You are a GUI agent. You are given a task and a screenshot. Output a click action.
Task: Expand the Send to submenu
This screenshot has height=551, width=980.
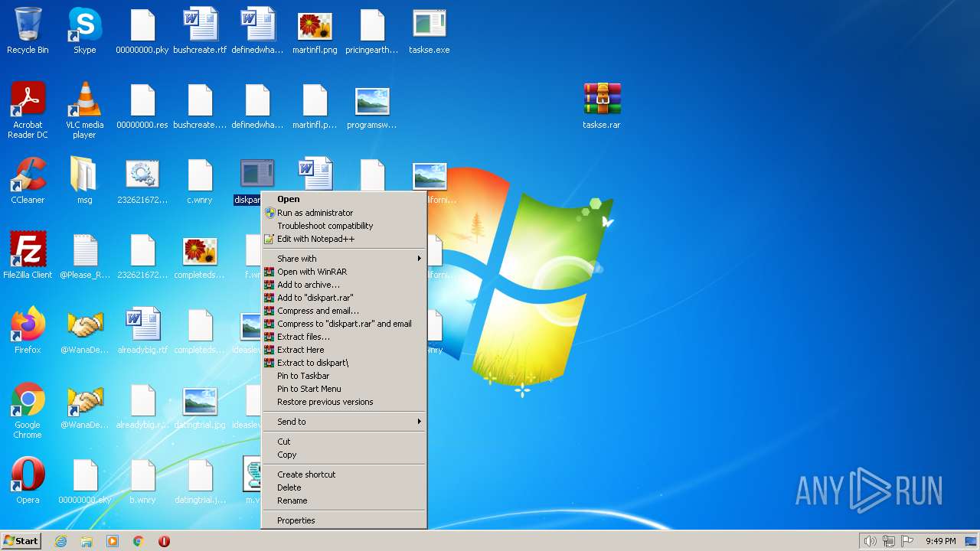344,422
